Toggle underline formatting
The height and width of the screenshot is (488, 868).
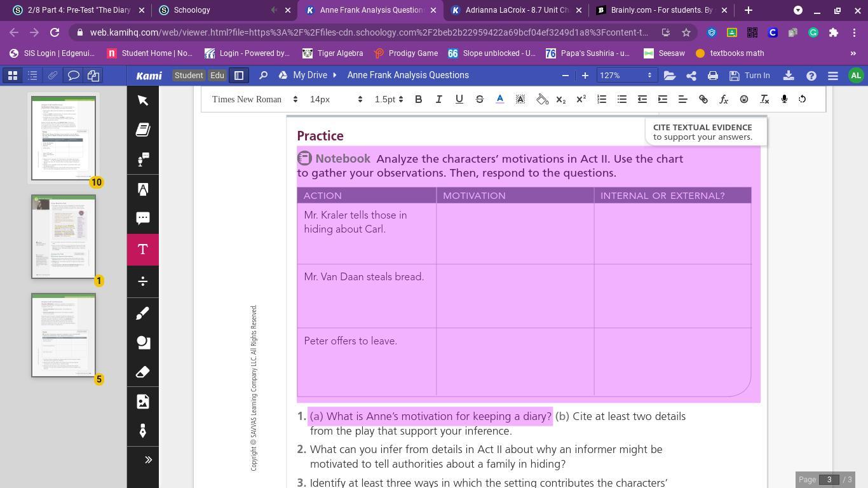coord(459,99)
